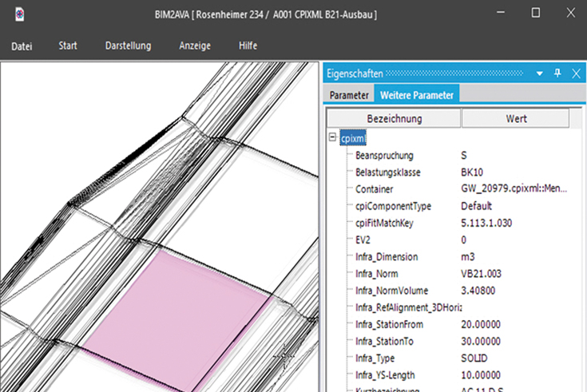Select the cpixml tree item
Image resolution: width=587 pixels, height=392 pixels.
click(x=353, y=138)
